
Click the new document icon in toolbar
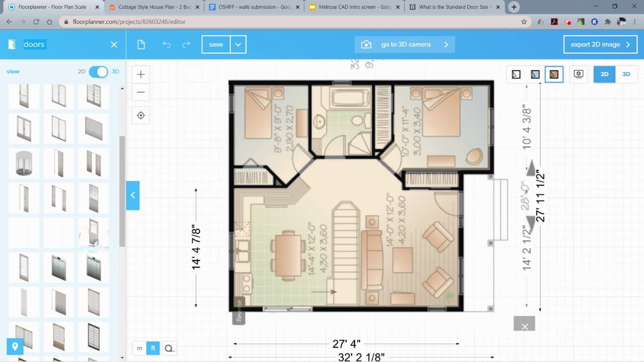pos(141,44)
